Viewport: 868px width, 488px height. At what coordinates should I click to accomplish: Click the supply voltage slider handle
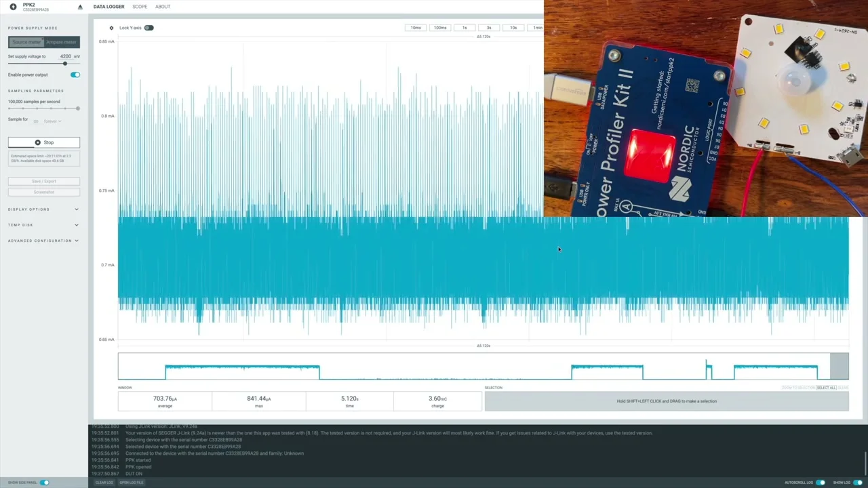point(65,64)
